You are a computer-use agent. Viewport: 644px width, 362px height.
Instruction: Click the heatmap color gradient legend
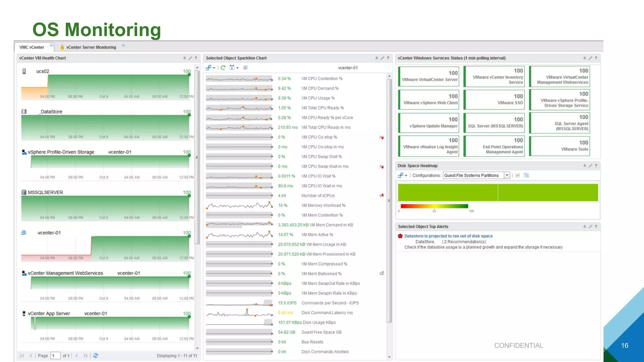[x=434, y=206]
